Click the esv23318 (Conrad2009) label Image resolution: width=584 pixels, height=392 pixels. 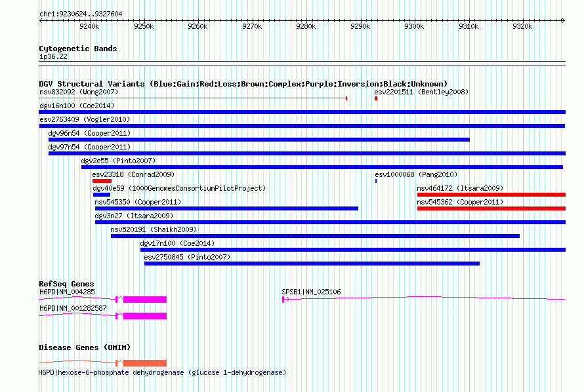[x=133, y=174]
